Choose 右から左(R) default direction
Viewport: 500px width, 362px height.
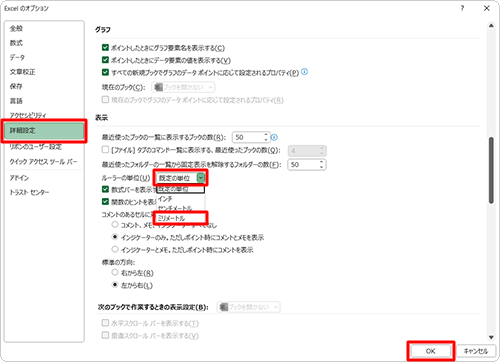115,273
